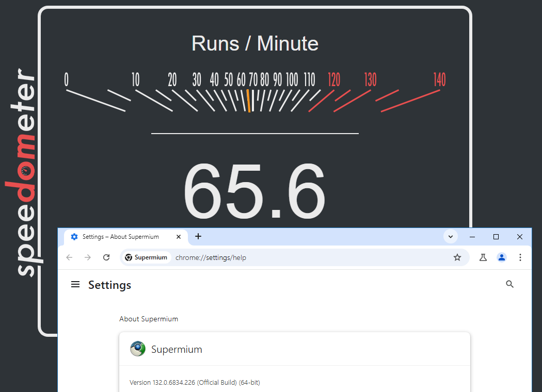Click the Supermium name in the About card
The height and width of the screenshot is (392, 542).
coord(177,349)
